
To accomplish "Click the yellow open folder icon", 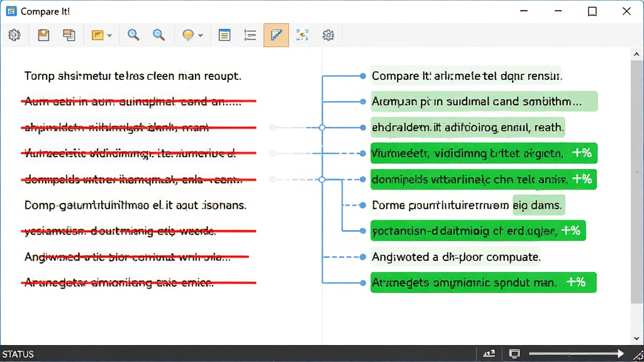I will pos(97,35).
